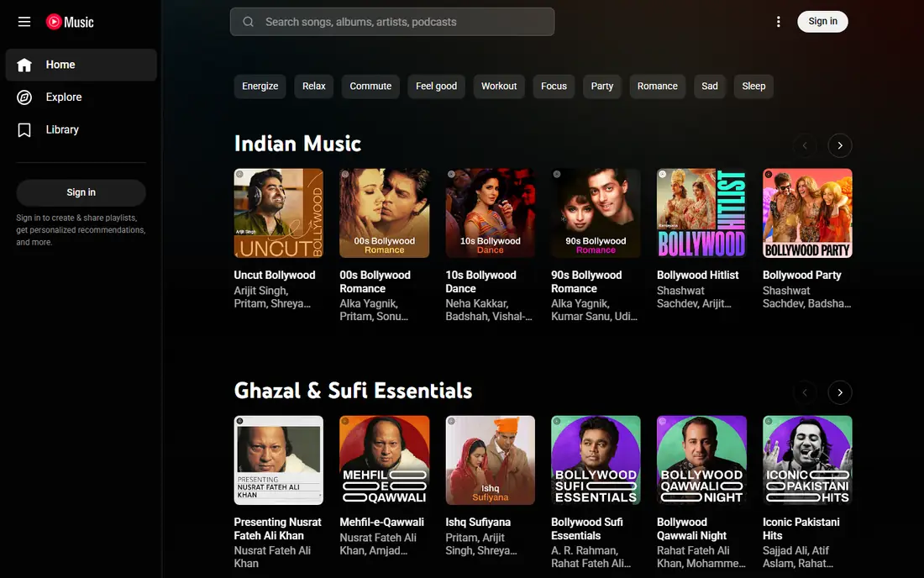924x578 pixels.
Task: Open Uncut Bollywood playlist cover
Action: point(279,213)
